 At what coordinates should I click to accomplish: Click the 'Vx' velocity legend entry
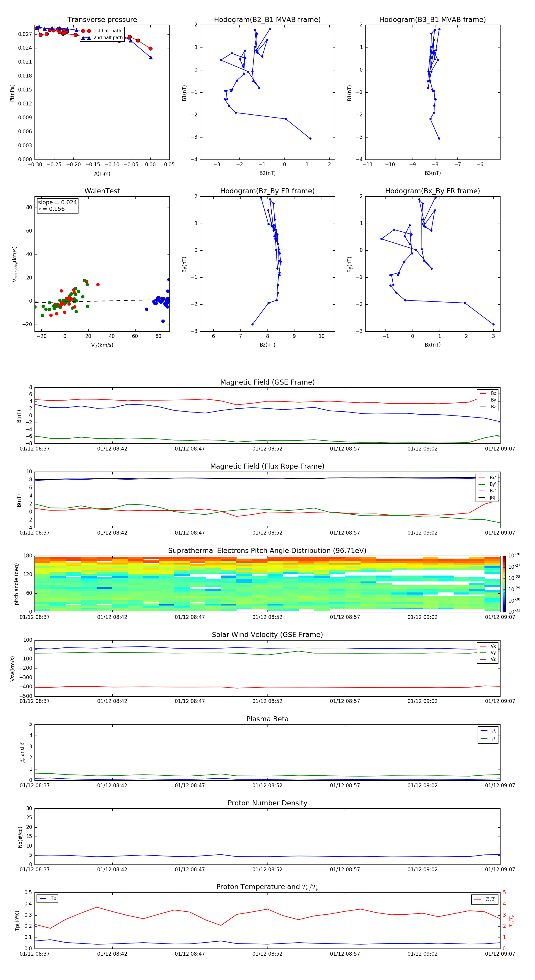pyautogui.click(x=488, y=647)
